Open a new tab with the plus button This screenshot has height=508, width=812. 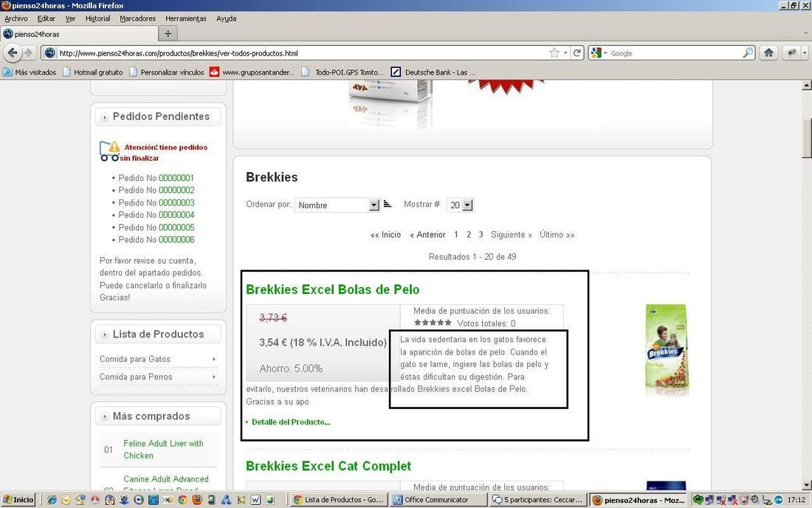(168, 34)
